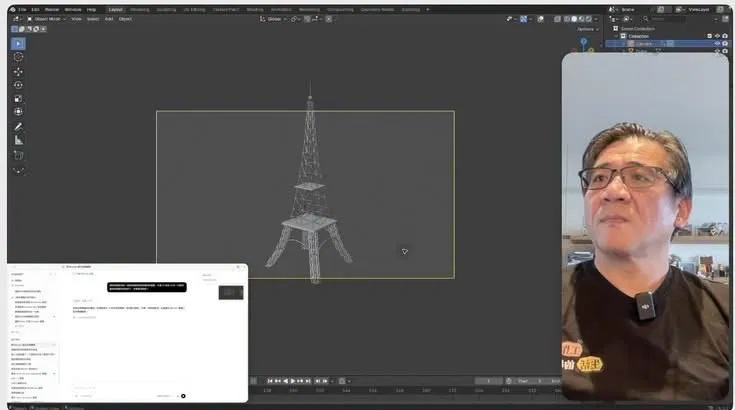735x410 pixels.
Task: Select the Select Box tool
Action: (18, 44)
